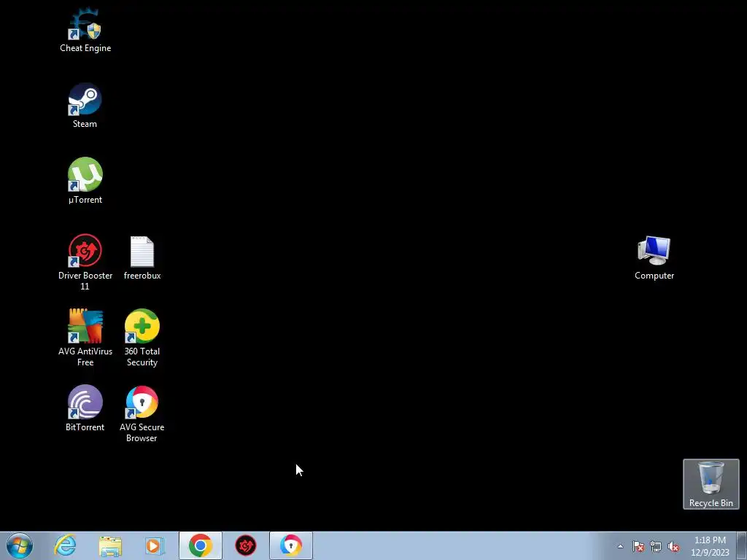Select the Recycle Bin icon

click(711, 484)
